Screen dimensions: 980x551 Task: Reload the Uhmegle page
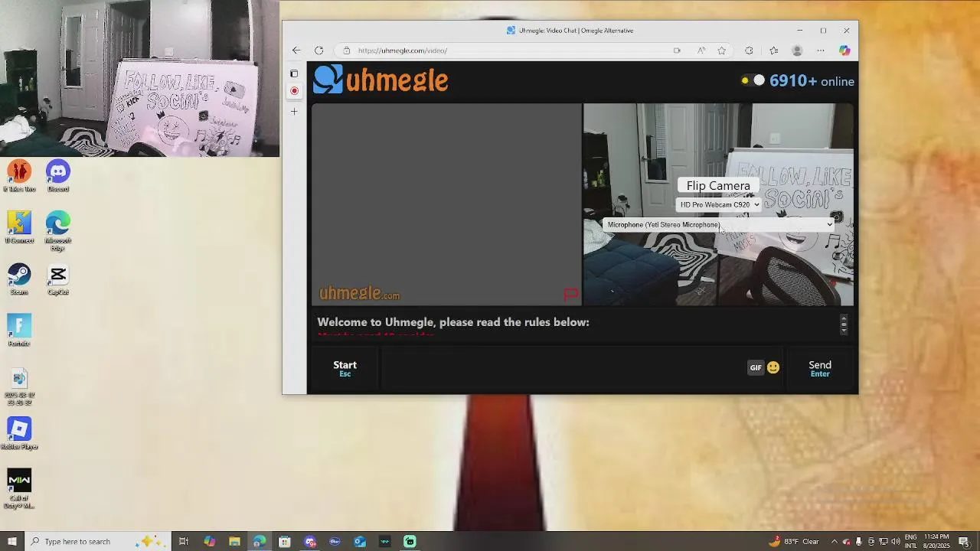(x=318, y=51)
